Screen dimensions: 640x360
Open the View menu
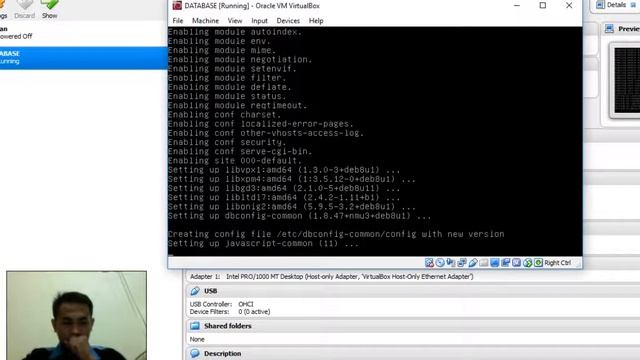pyautogui.click(x=235, y=21)
